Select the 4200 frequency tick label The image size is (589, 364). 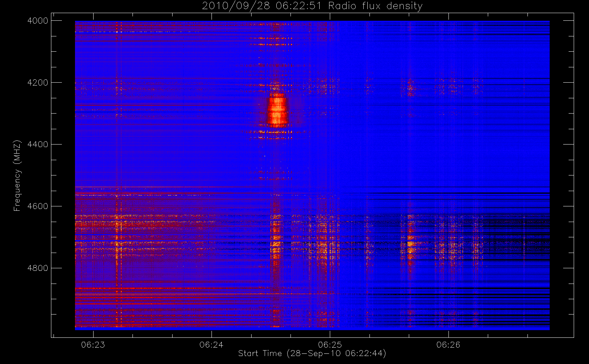tap(38, 83)
